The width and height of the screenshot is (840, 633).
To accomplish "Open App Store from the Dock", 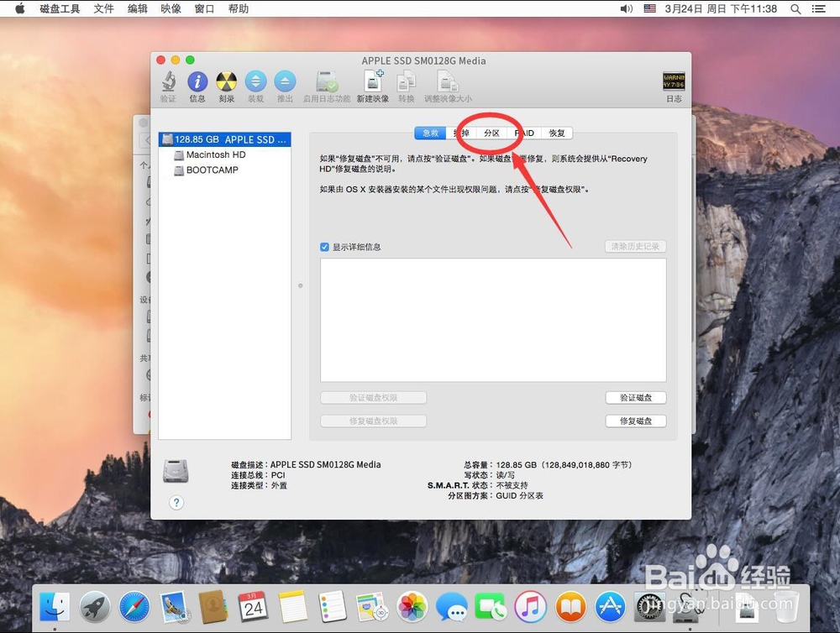I will (x=610, y=607).
